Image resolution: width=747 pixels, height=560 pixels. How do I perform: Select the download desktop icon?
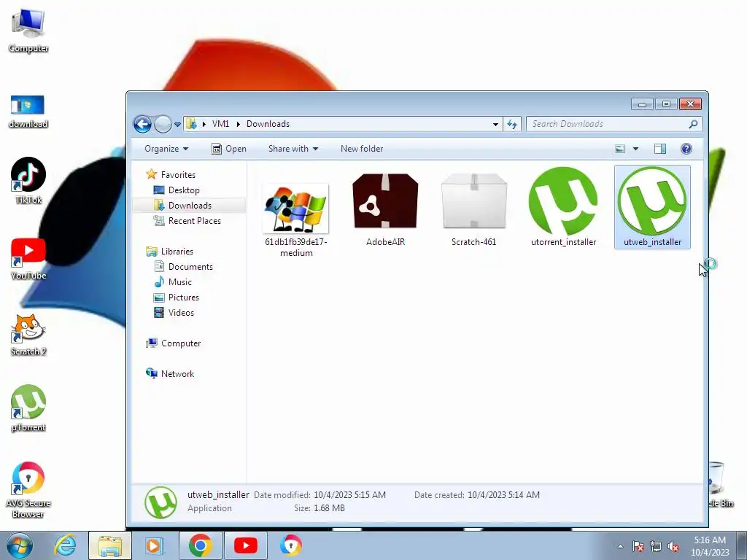[x=28, y=112]
